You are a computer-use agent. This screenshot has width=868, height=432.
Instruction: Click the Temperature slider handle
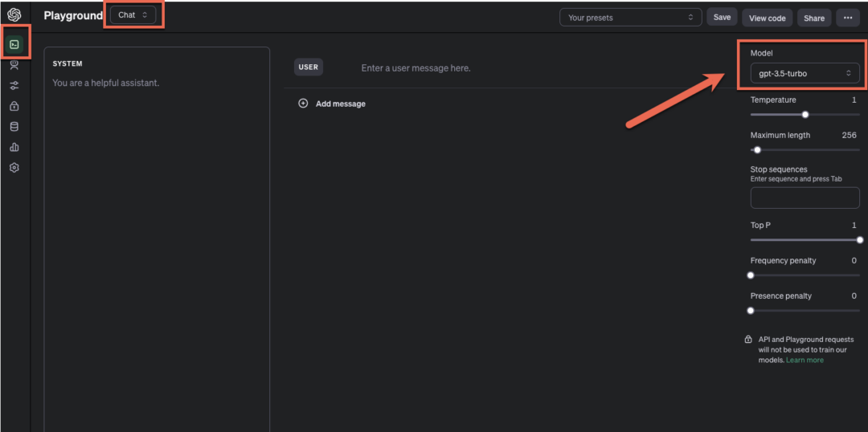point(805,115)
